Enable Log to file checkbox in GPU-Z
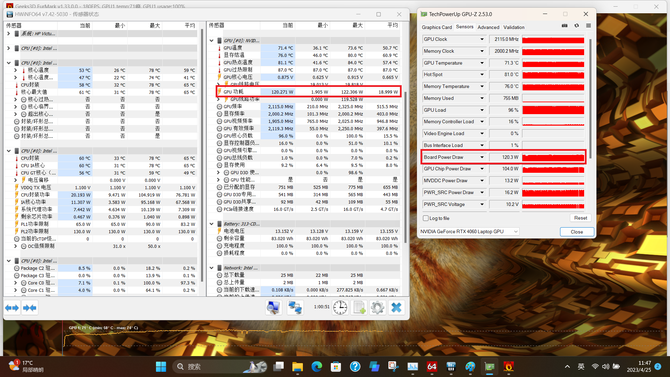 click(x=426, y=218)
